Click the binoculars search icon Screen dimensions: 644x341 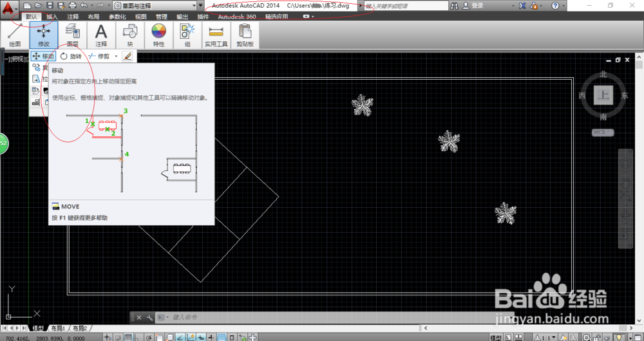click(x=454, y=6)
